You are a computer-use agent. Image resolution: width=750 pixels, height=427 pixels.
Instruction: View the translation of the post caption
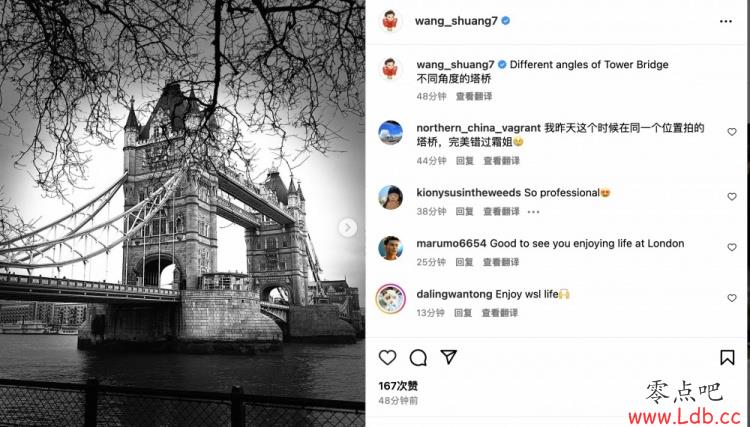[474, 96]
